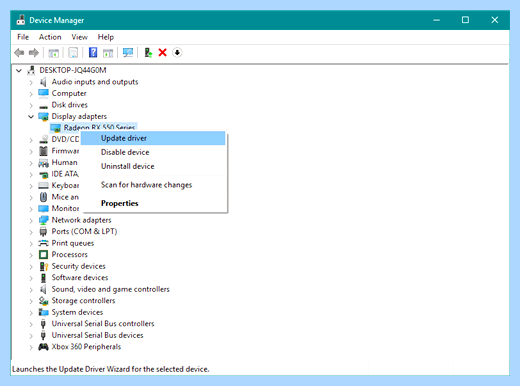Select the Storage controllers icon
This screenshot has width=520, height=386.
tap(43, 301)
